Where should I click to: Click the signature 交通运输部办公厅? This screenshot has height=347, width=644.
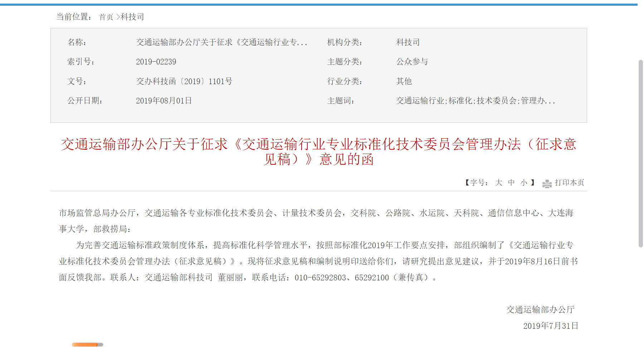540,309
